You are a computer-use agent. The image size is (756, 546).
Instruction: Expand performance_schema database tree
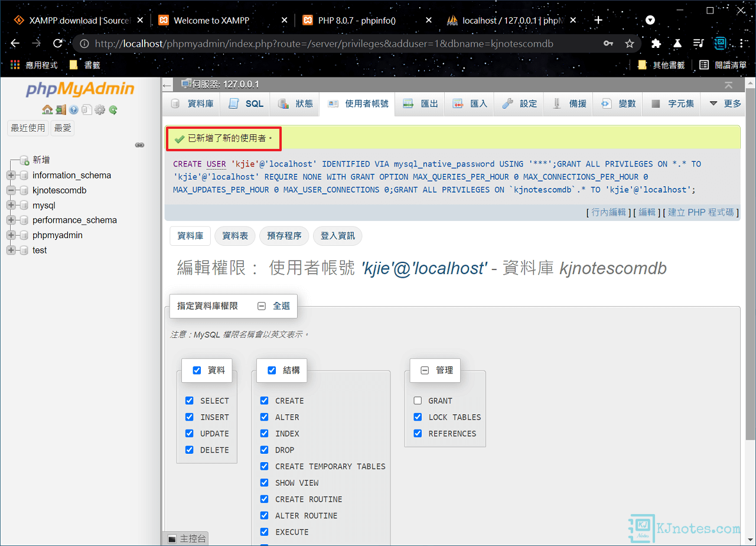tap(11, 220)
